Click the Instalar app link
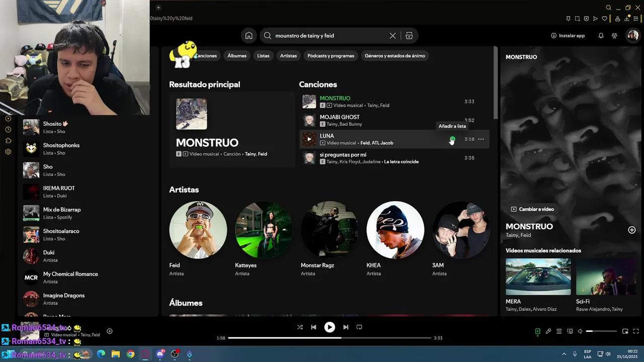Viewport: 644px width, 362px height. tap(568, 36)
